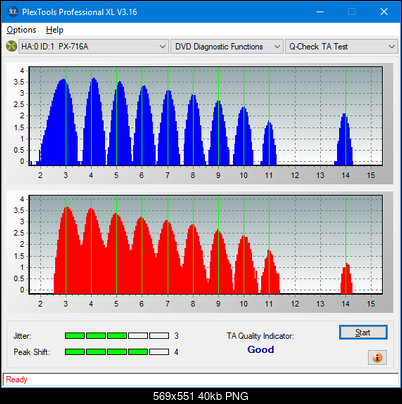Viewport: 402px width, 404px height.
Task: Click the Good quality indicator text
Action: (x=261, y=350)
